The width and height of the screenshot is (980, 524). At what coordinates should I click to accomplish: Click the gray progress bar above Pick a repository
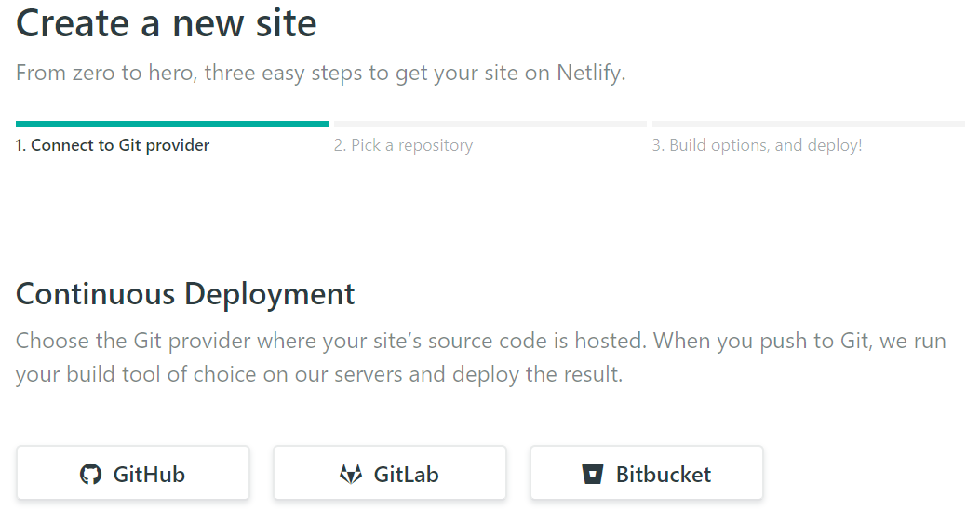(x=490, y=124)
